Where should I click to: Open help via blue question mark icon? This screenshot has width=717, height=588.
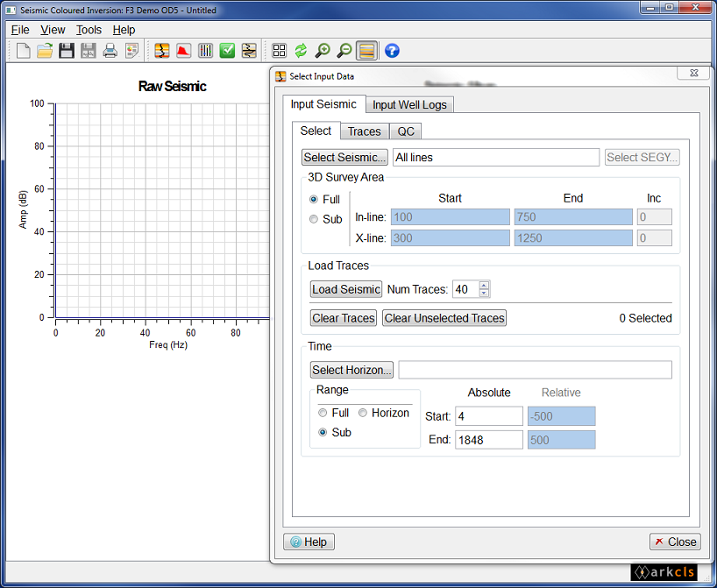pyautogui.click(x=392, y=50)
